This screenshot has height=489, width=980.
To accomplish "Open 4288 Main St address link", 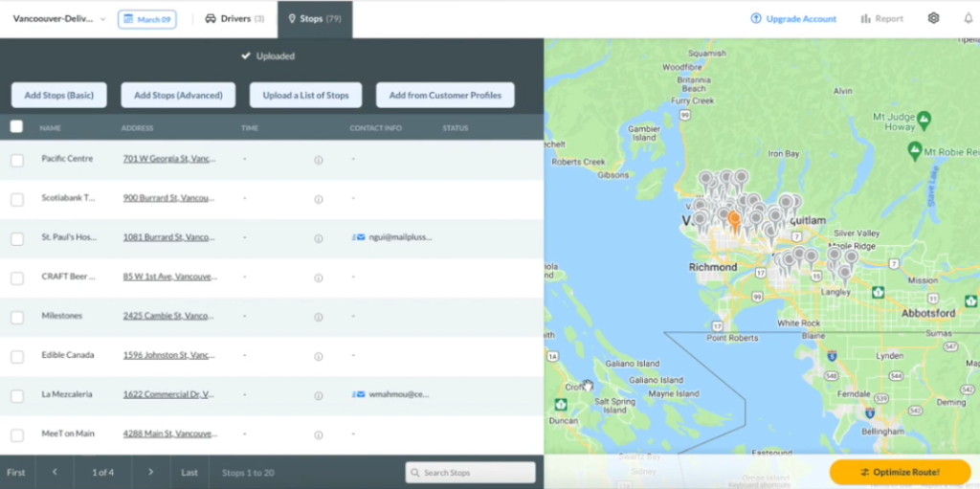I will (x=170, y=433).
